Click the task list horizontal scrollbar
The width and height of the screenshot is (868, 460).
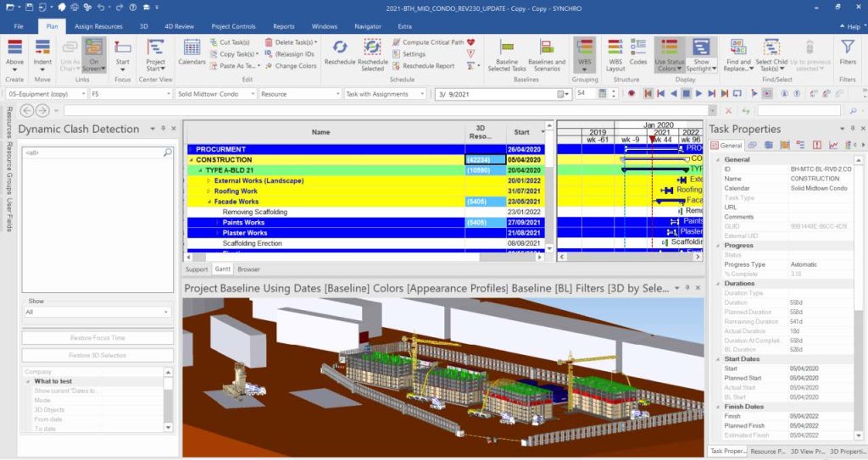tap(364, 258)
